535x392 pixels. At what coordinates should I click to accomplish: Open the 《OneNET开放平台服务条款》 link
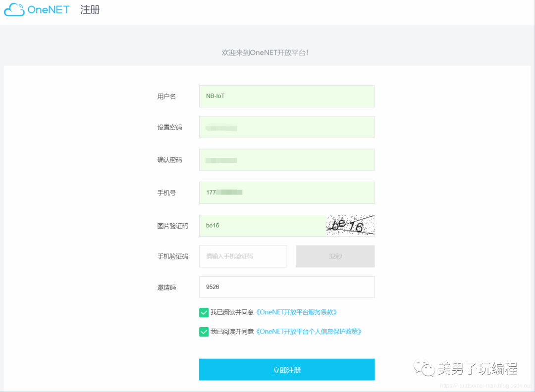point(297,312)
